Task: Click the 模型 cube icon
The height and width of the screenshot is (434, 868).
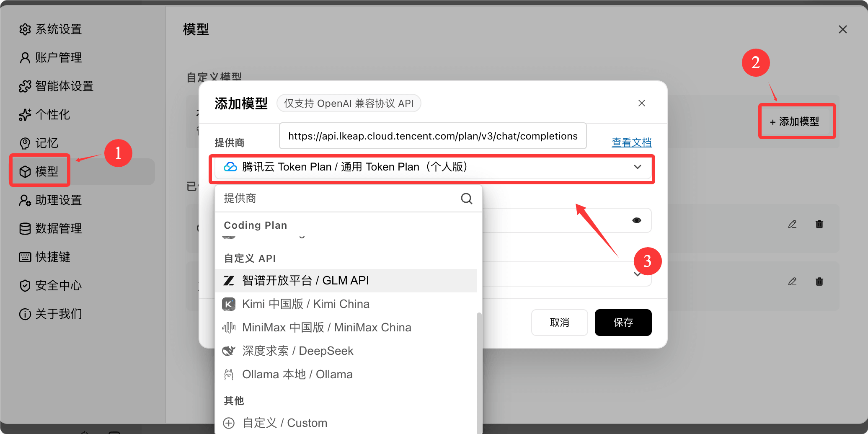Action: pos(25,171)
